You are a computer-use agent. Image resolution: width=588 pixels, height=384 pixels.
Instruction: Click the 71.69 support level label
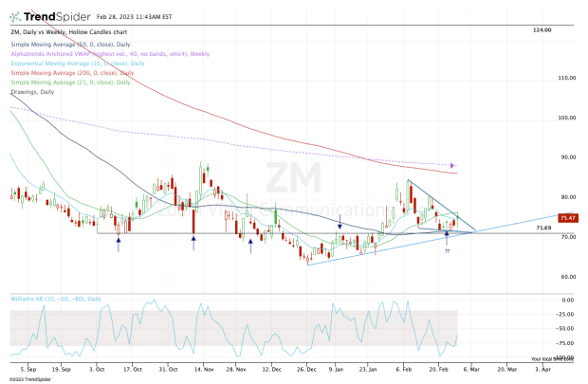coord(543,228)
